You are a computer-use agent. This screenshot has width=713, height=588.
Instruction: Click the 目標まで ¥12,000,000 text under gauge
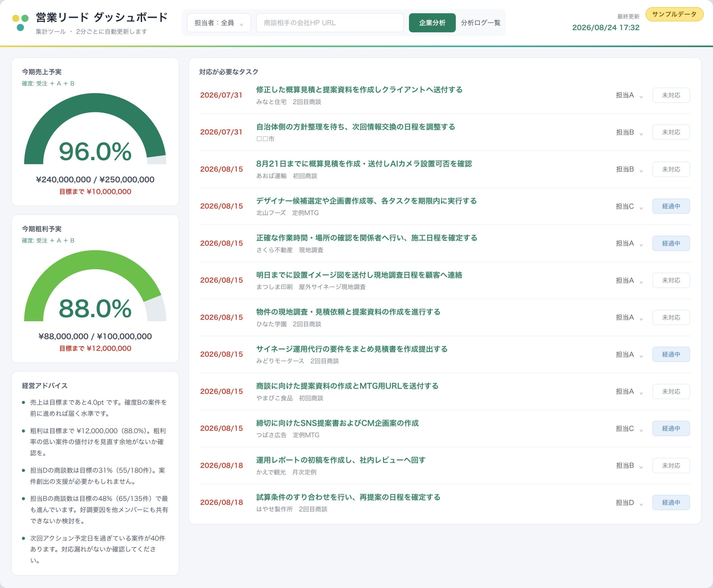[95, 349]
